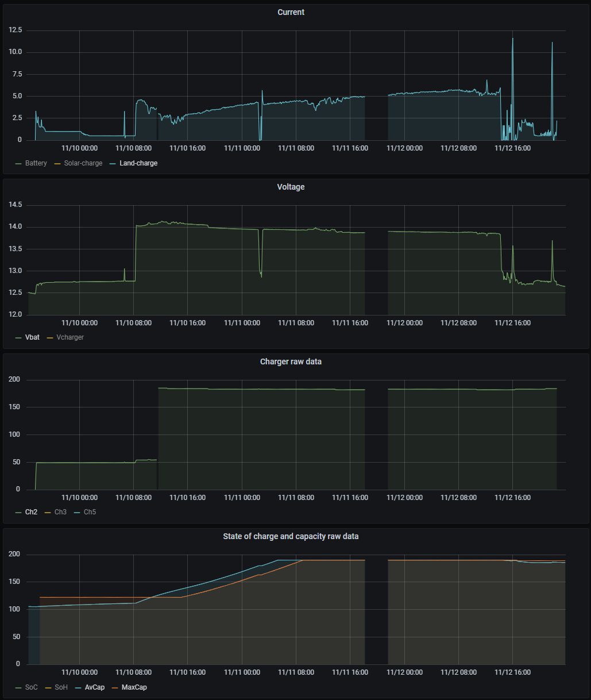Image resolution: width=591 pixels, height=700 pixels.
Task: Click 11/11 00:00 time label in Voltage panel
Action: click(x=242, y=323)
